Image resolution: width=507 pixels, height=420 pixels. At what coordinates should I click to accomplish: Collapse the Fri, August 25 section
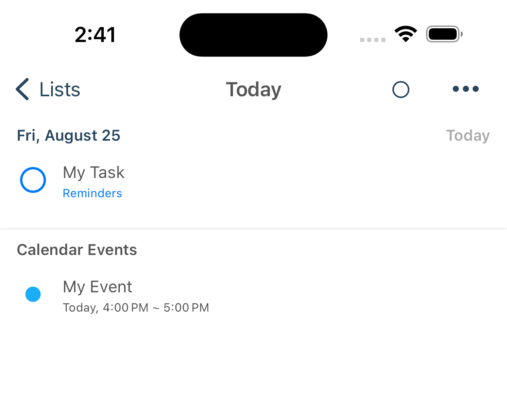click(68, 135)
